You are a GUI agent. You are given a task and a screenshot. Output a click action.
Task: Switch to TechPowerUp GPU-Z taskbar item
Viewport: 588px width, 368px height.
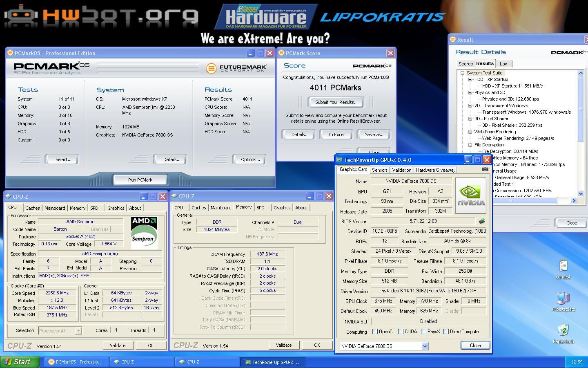pyautogui.click(x=273, y=362)
